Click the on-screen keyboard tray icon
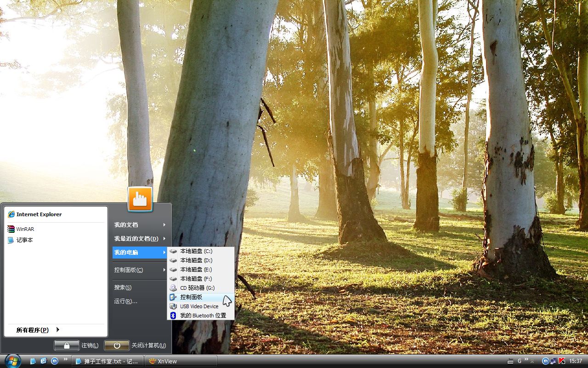The height and width of the screenshot is (368, 588). click(510, 361)
